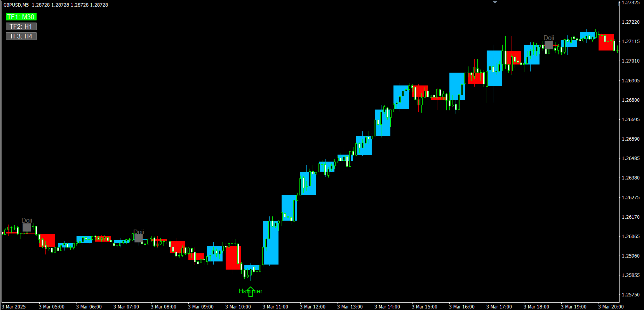This screenshot has width=644, height=310.
Task: Click the 1.27115 price axis label
Action: pyautogui.click(x=630, y=41)
